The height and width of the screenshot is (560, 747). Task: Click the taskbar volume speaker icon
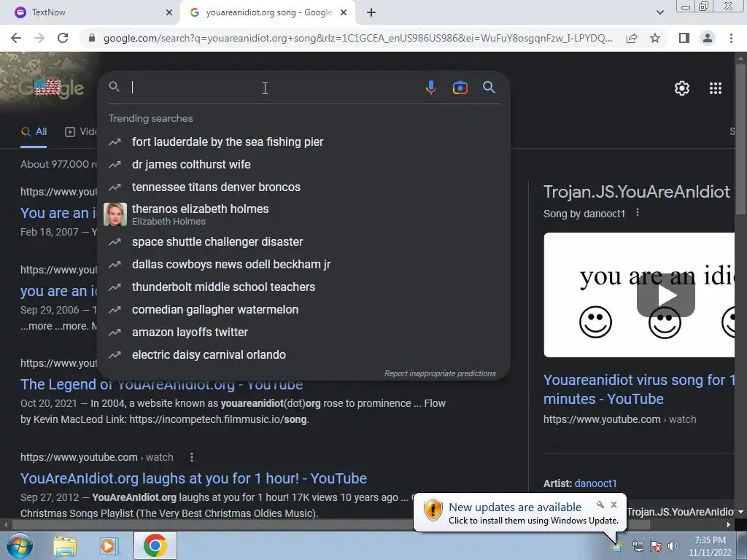[673, 547]
